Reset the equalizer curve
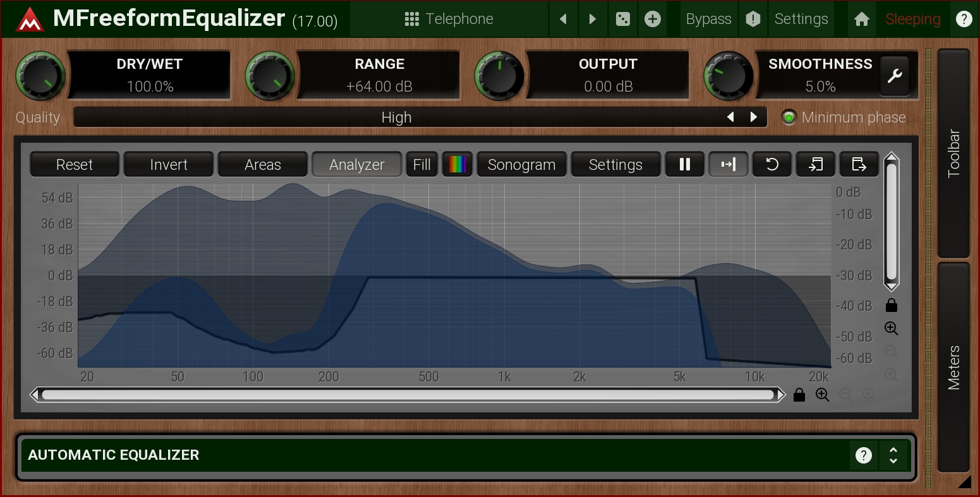The height and width of the screenshot is (497, 980). (x=75, y=164)
